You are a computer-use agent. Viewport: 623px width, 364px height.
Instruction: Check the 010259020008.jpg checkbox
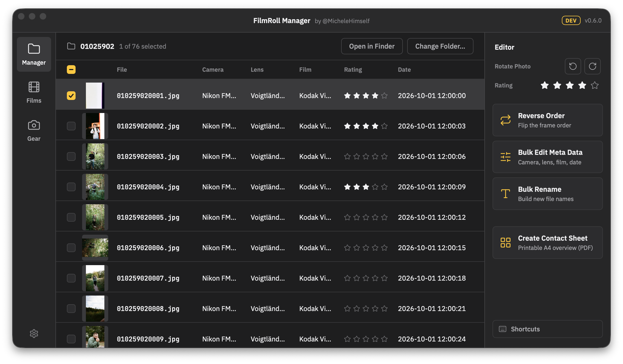(71, 309)
